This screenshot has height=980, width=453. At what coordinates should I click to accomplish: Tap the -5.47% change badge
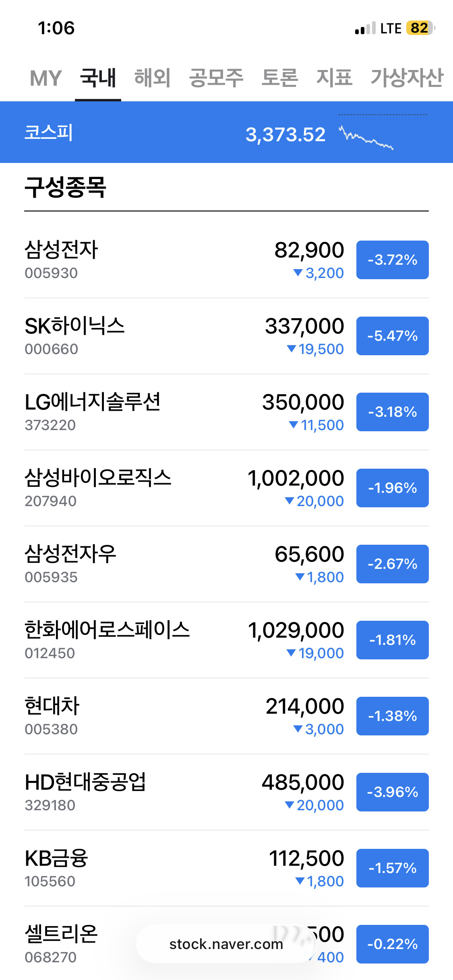click(x=392, y=336)
